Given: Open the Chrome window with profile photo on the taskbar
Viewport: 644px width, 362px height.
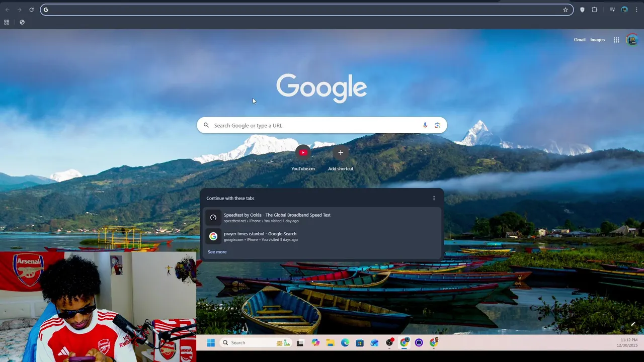Looking at the screenshot, I should 434,343.
